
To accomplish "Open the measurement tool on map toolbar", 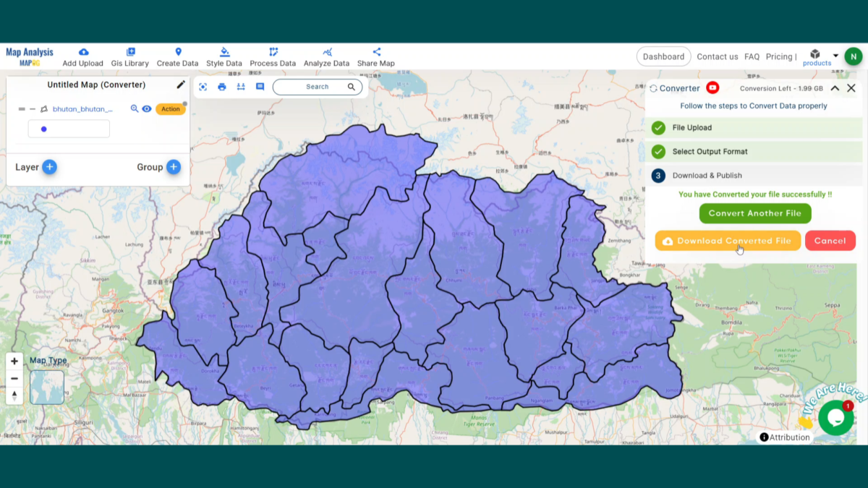I will [x=240, y=87].
